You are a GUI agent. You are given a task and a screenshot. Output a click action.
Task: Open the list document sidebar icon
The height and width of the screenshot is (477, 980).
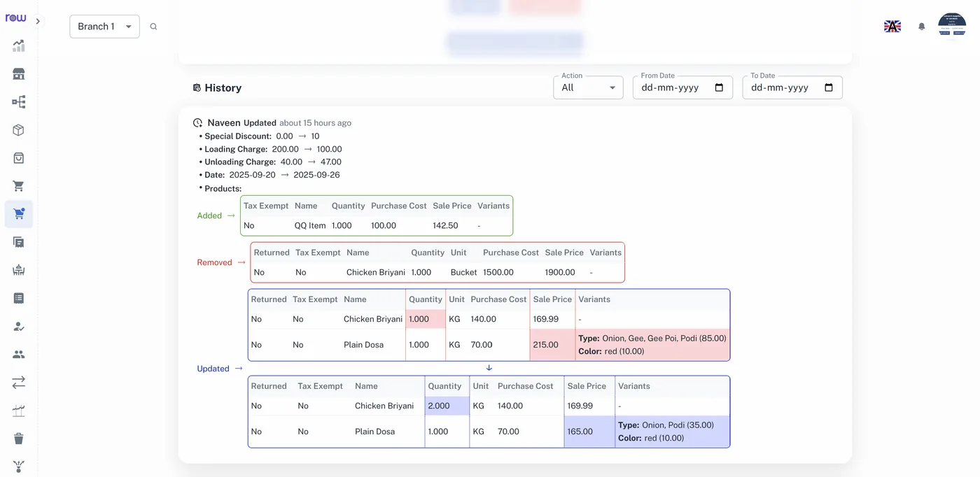[x=19, y=298]
